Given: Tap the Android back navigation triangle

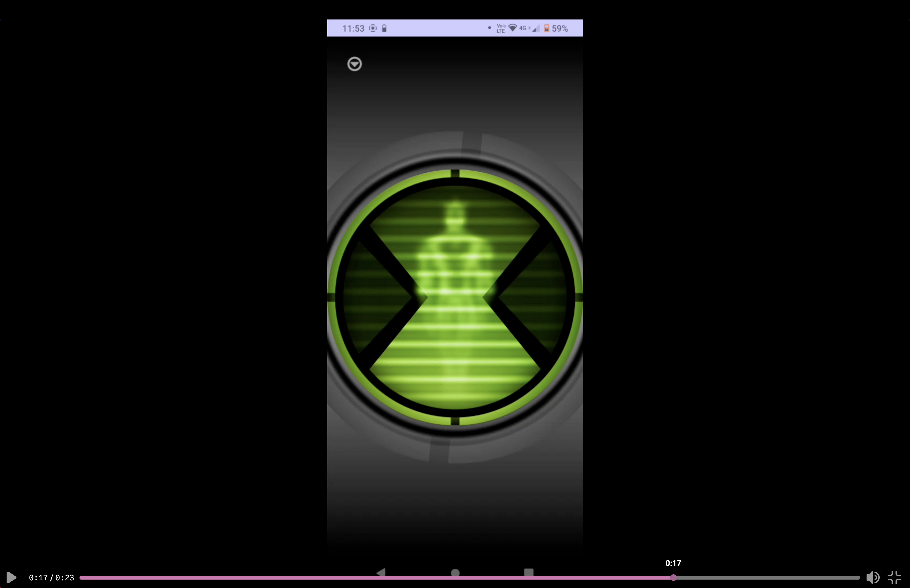Looking at the screenshot, I should tap(381, 572).
